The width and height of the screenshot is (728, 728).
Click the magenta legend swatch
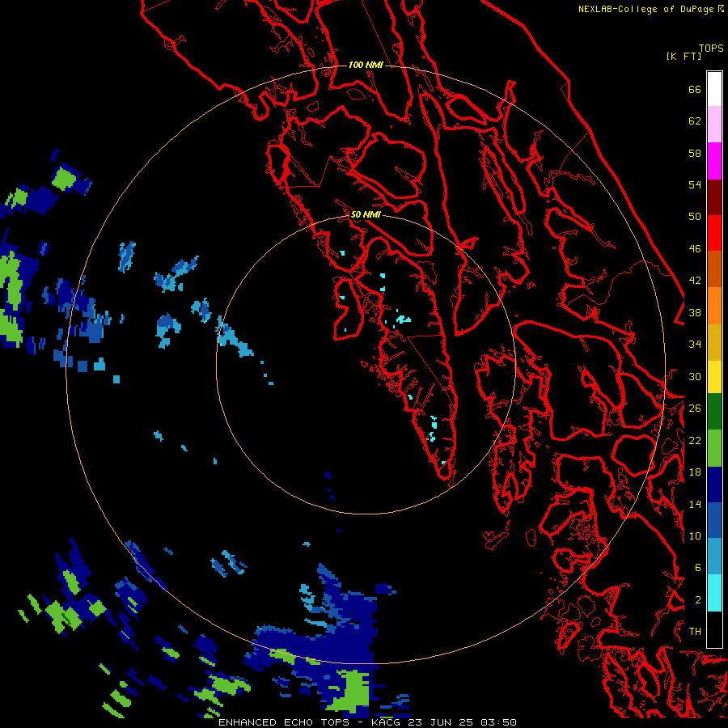(714, 161)
